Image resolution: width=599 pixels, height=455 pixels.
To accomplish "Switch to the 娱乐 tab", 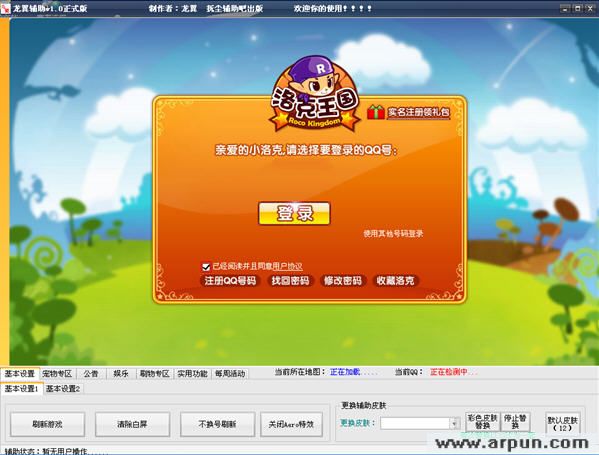I will (121, 374).
